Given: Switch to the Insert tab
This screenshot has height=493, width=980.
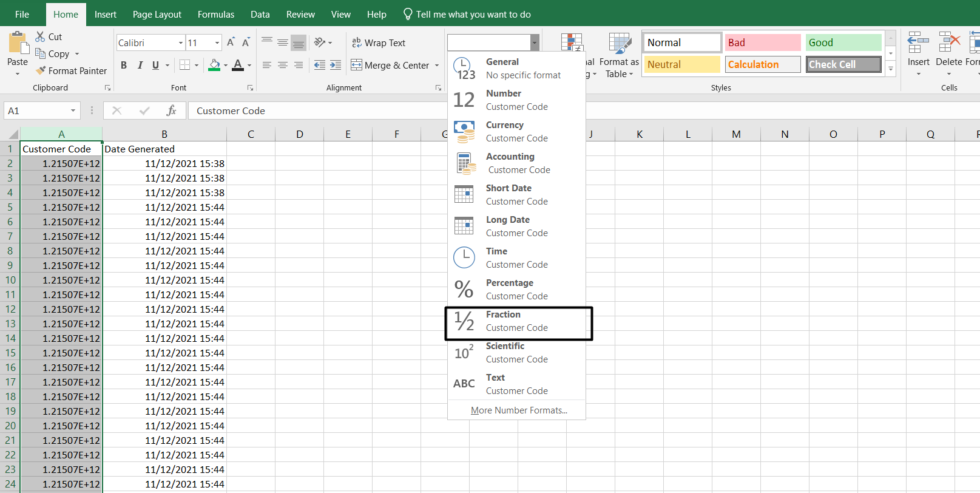Looking at the screenshot, I should click(105, 14).
